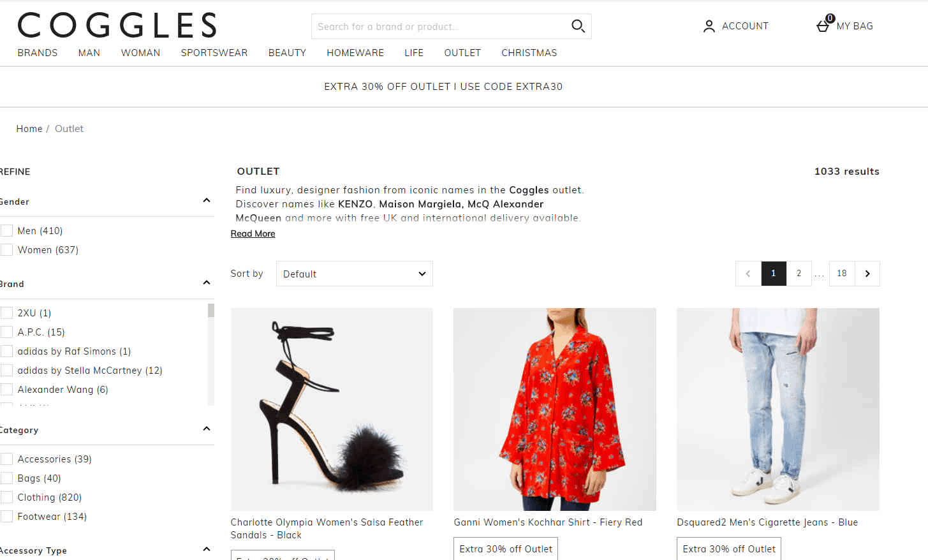Open the WOMAN menu
The width and height of the screenshot is (928, 560).
click(140, 53)
